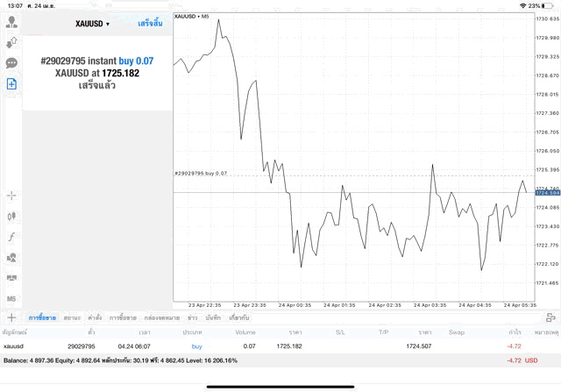
Task: Open the M5 timeframe selector
Action: coord(11,298)
